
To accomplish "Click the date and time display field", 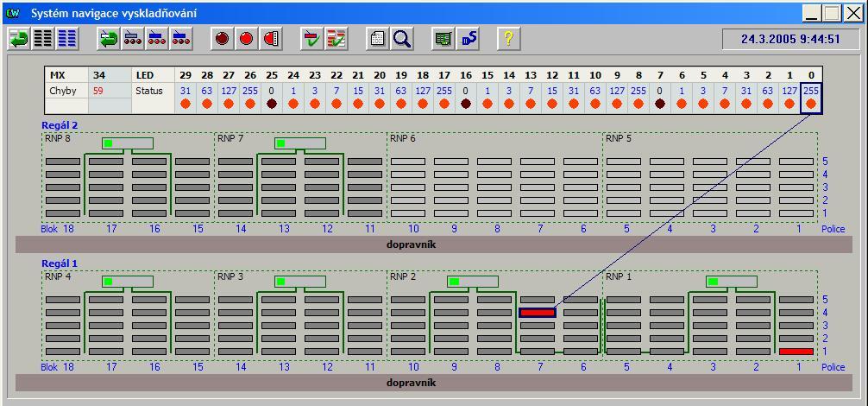I will click(790, 39).
